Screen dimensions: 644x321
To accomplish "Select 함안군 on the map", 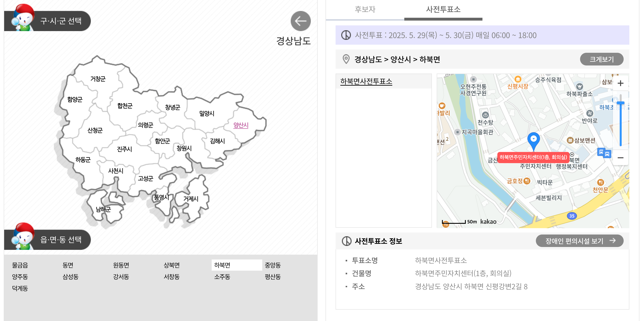I will click(162, 141).
